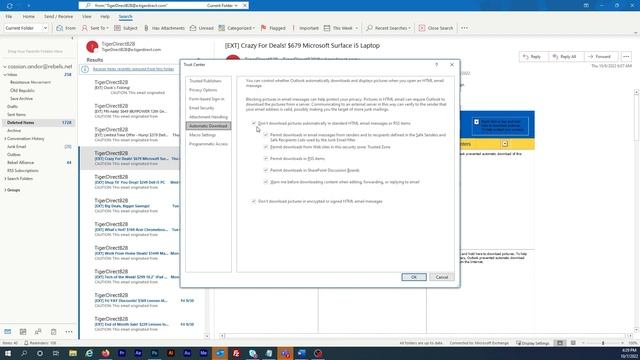Screen dimensions: 640x360
Task: Open Firefox from the taskbar
Action: click(105, 353)
